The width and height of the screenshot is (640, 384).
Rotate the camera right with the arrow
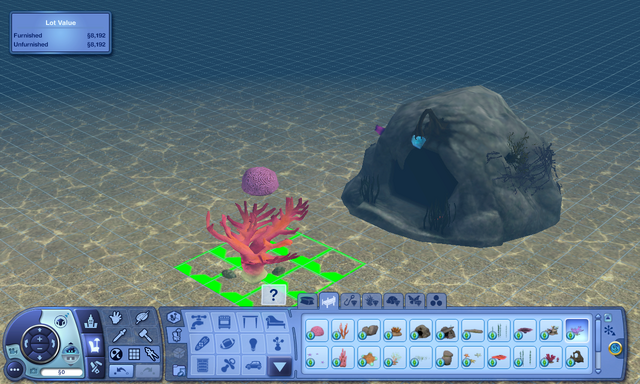(52, 344)
